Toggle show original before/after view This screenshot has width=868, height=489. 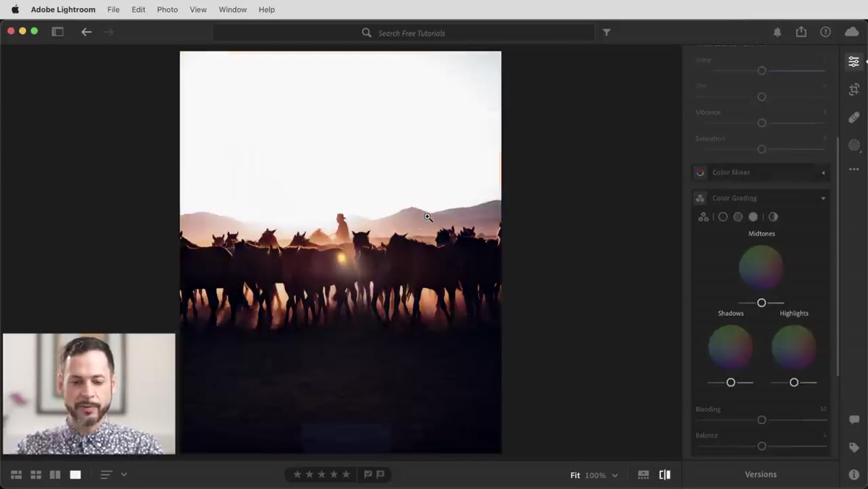tap(665, 475)
